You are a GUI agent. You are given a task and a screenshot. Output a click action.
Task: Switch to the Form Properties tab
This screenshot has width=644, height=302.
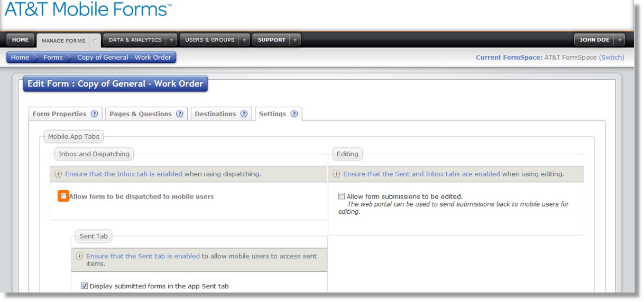click(59, 114)
